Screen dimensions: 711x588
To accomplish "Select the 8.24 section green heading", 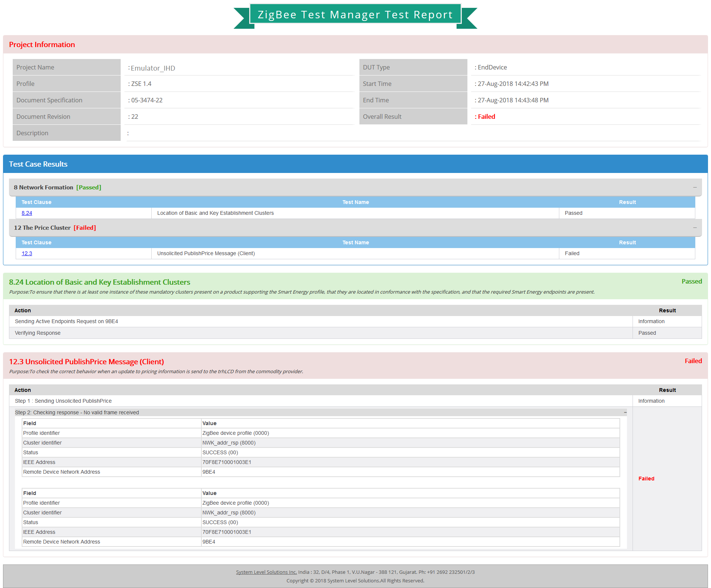I will tap(99, 282).
